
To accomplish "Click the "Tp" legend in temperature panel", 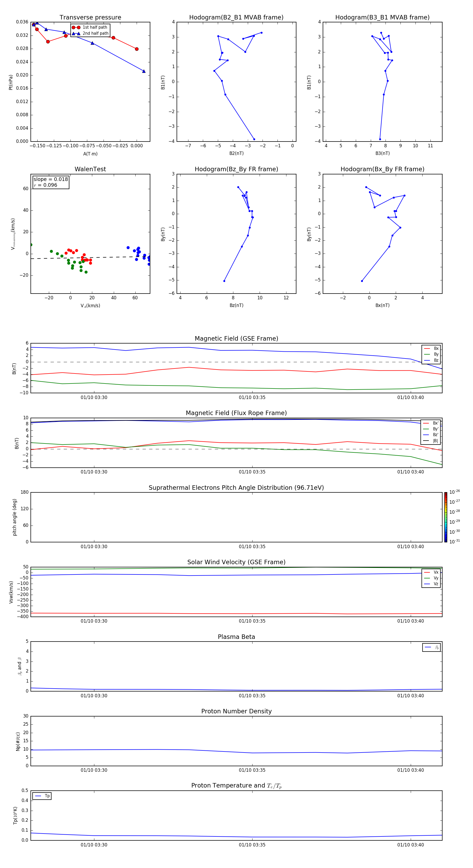I will [42, 796].
